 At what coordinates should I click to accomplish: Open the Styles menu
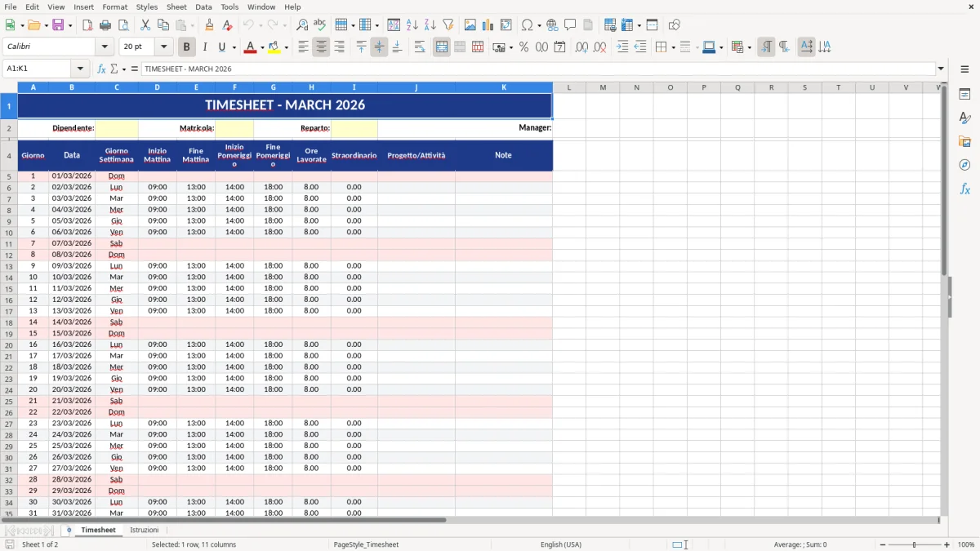[x=147, y=7]
